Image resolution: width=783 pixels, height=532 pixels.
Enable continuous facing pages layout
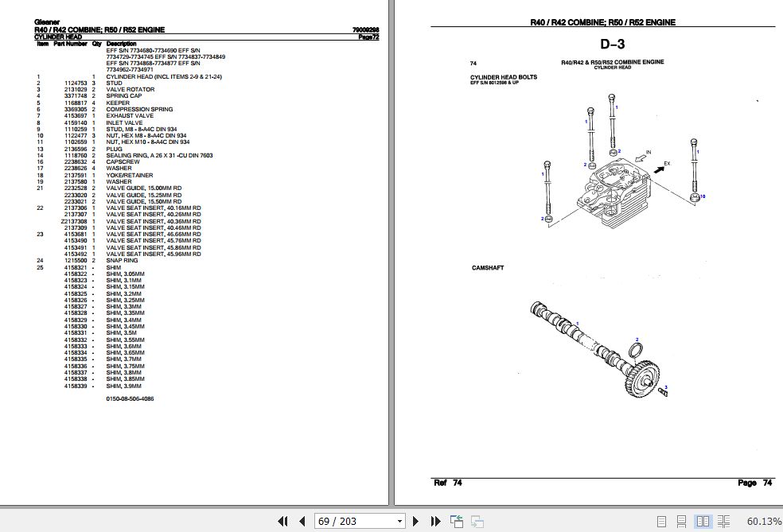pos(723,520)
